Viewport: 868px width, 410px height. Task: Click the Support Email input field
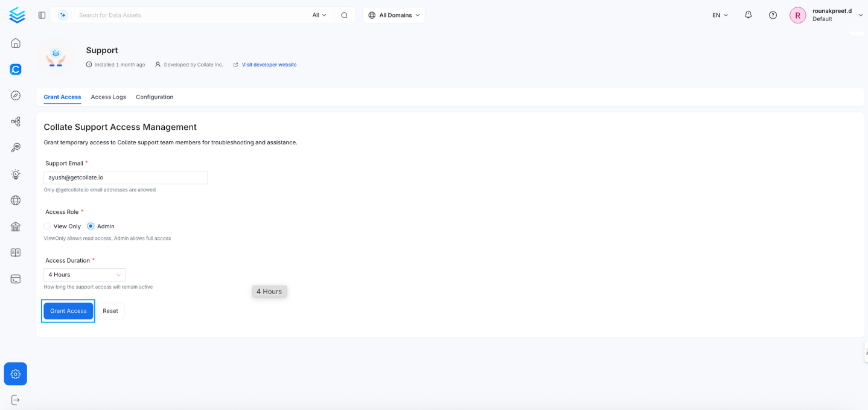click(x=126, y=178)
